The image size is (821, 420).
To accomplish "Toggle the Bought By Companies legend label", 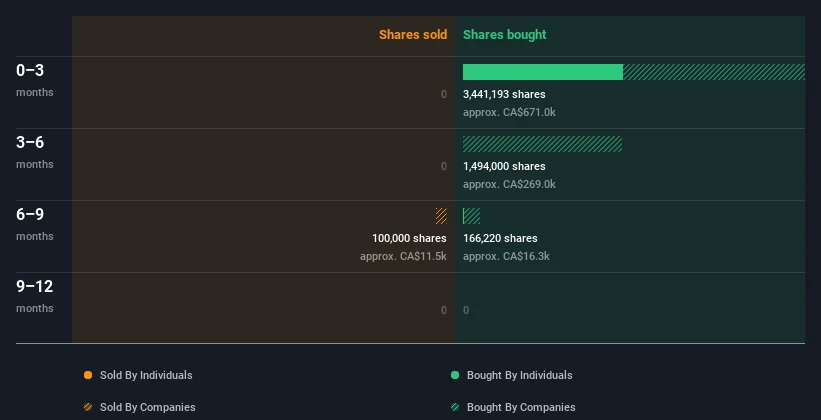I will [x=521, y=408].
